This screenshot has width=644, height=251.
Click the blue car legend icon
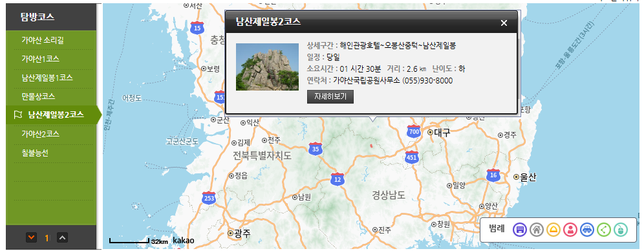[587, 230]
